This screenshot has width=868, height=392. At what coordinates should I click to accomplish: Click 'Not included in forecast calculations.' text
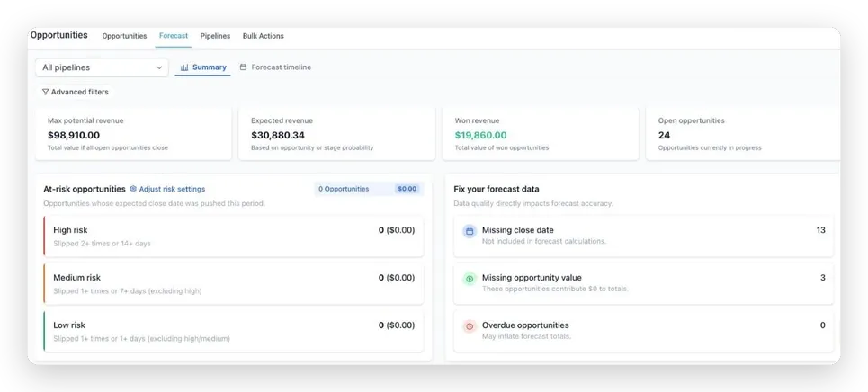(x=544, y=241)
